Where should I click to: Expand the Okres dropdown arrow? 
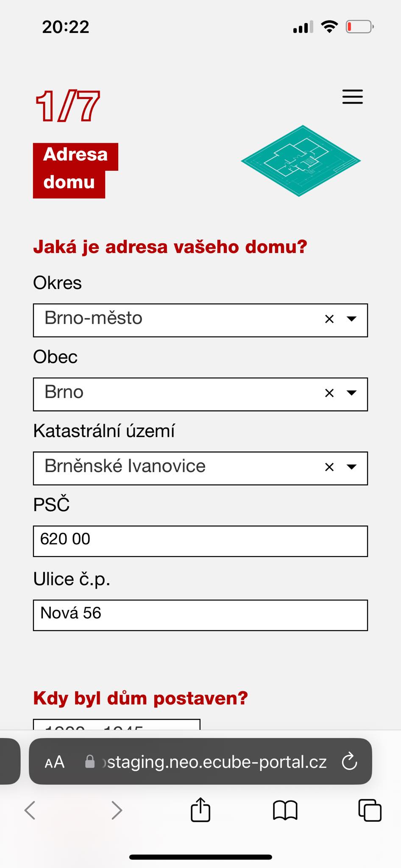click(x=351, y=319)
